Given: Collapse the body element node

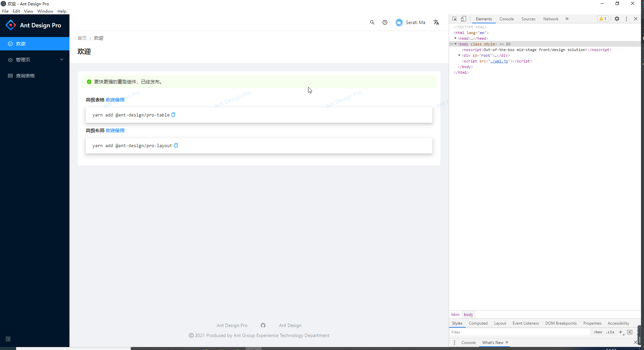Looking at the screenshot, I should (x=455, y=44).
